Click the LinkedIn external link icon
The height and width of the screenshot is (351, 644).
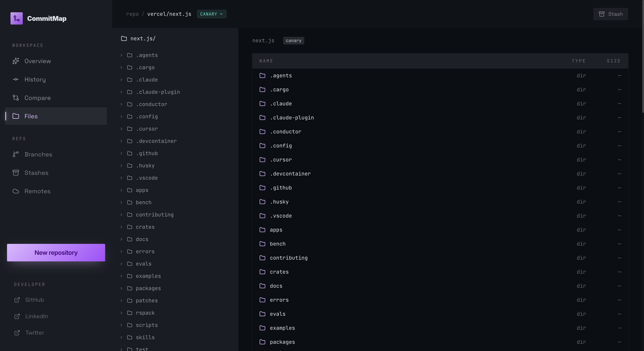[x=17, y=316]
